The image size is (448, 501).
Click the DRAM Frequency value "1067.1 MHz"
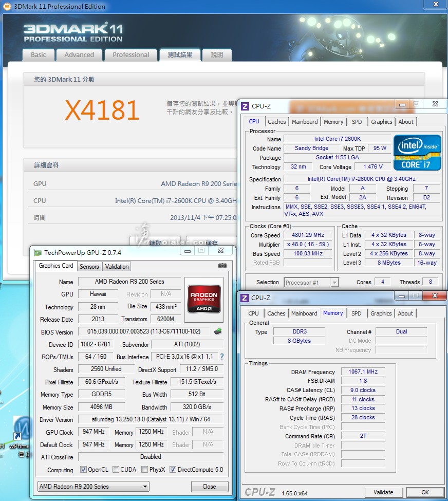pyautogui.click(x=363, y=372)
